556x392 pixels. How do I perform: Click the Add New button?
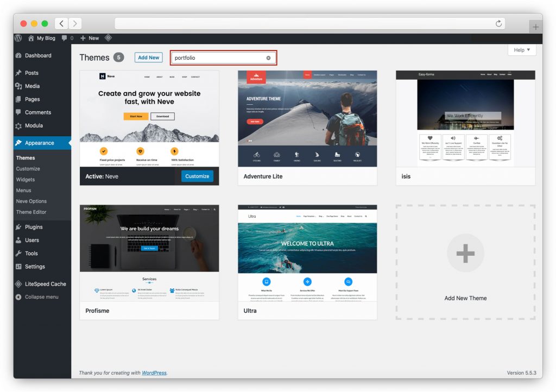149,58
